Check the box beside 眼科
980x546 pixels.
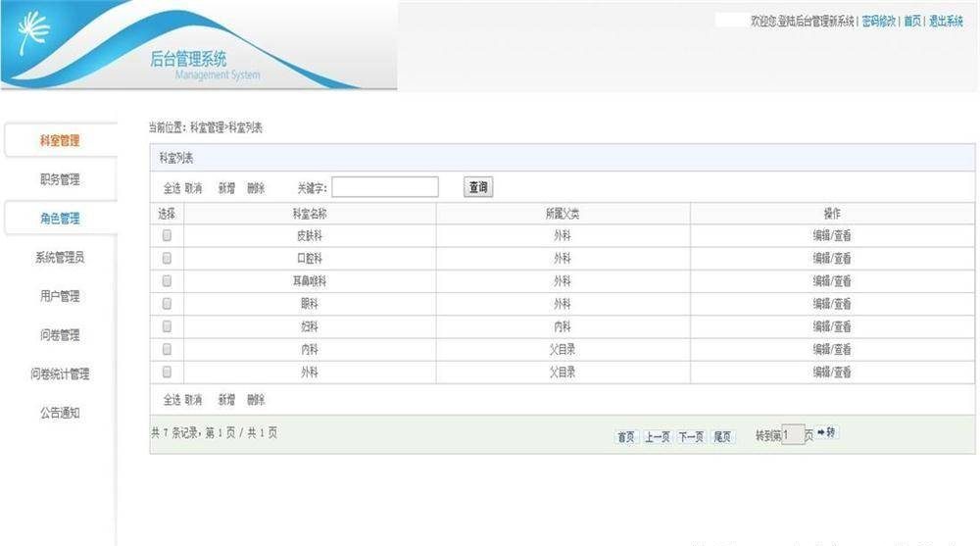pos(167,303)
